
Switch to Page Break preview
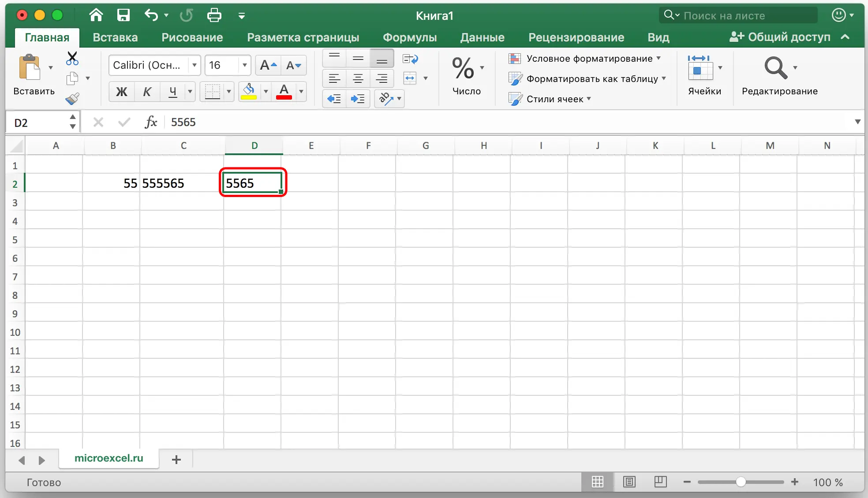coord(660,482)
